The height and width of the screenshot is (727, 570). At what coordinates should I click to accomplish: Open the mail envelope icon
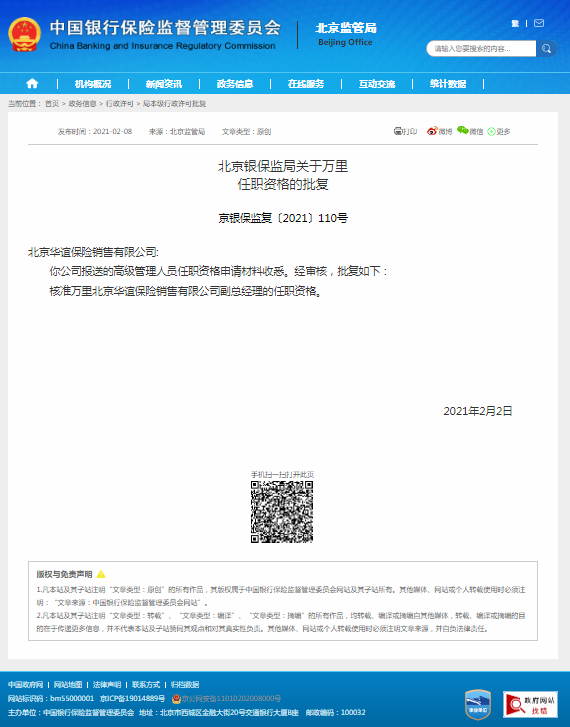pyautogui.click(x=539, y=23)
